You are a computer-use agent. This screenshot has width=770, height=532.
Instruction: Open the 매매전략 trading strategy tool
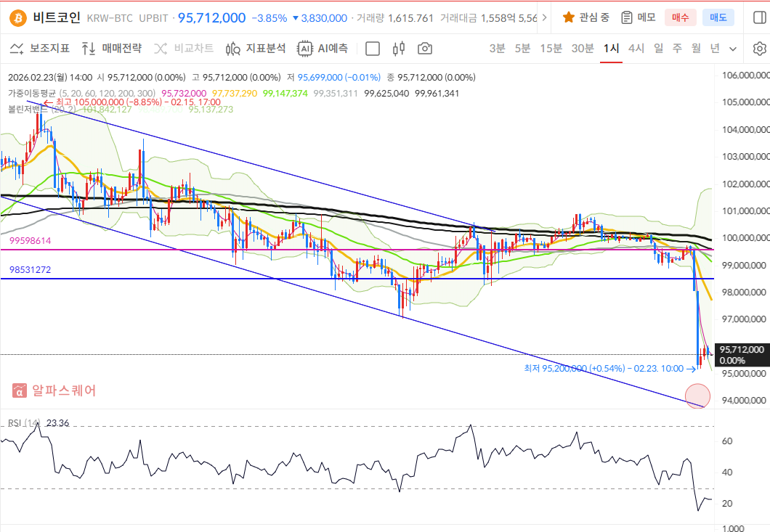point(112,49)
